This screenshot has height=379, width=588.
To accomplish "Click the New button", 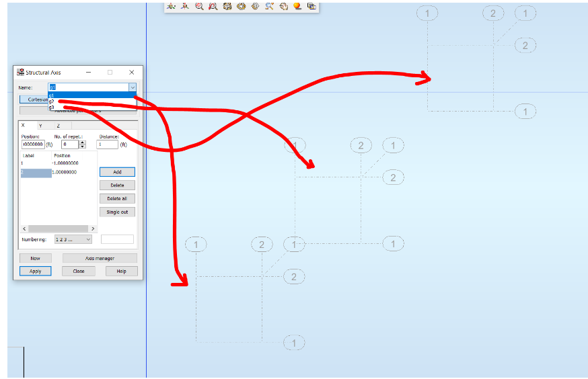I will coord(35,259).
